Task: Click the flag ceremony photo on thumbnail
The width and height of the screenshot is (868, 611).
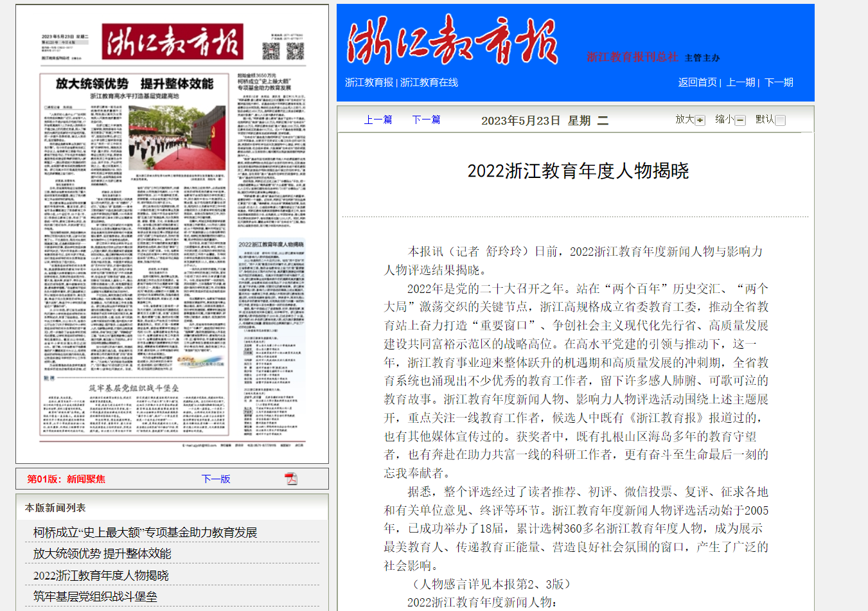Action: coord(177,138)
